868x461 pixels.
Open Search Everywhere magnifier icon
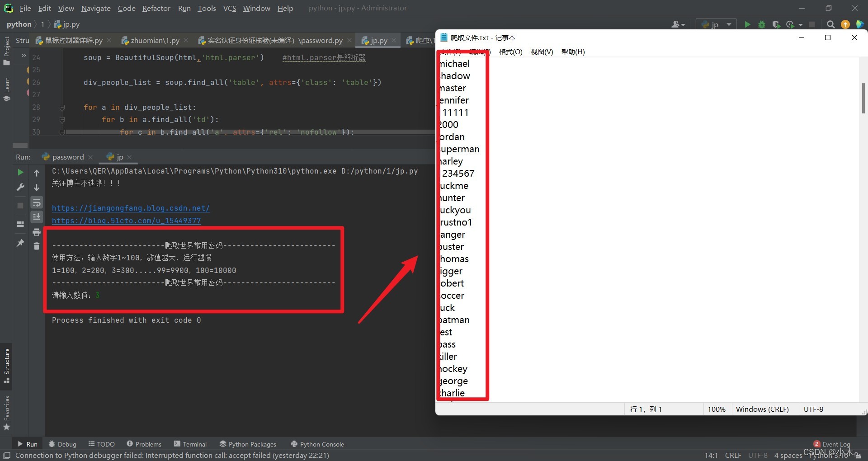(x=830, y=24)
